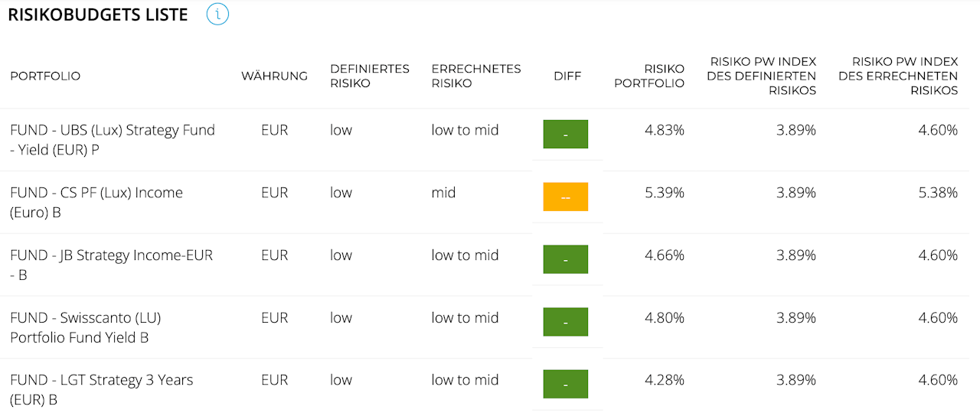
Task: Sort by the Währung column header
Action: (x=274, y=76)
